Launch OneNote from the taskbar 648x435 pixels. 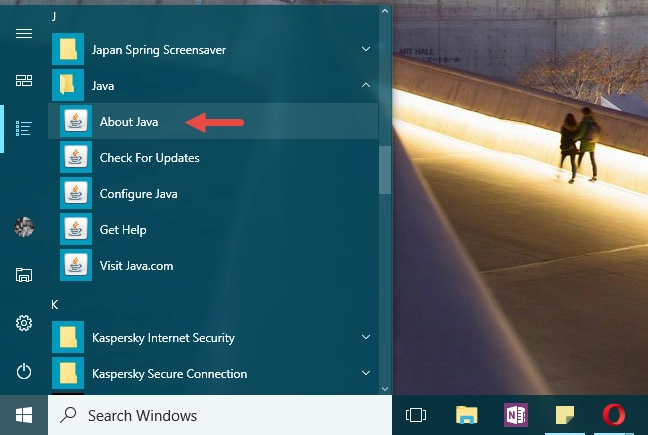[516, 415]
